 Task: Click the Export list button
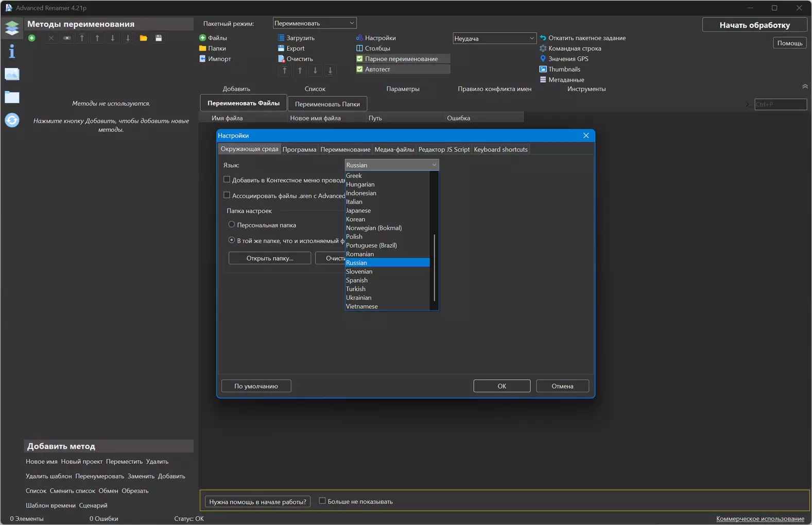coord(291,48)
